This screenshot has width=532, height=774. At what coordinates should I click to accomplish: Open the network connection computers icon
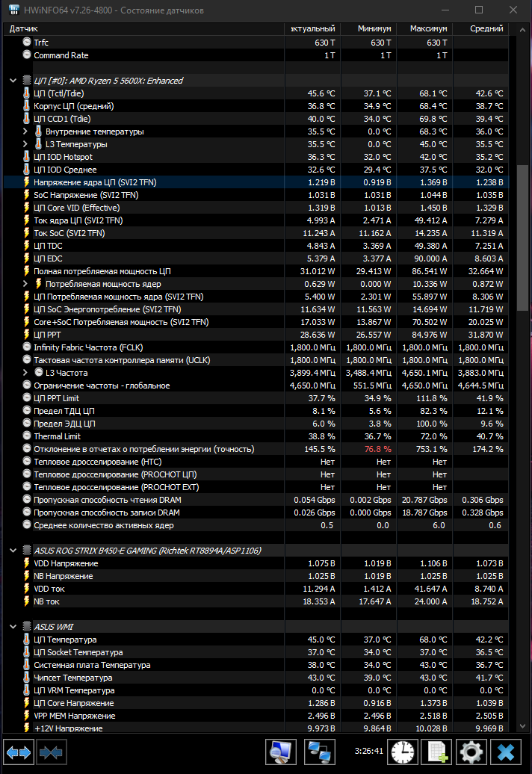(x=320, y=752)
